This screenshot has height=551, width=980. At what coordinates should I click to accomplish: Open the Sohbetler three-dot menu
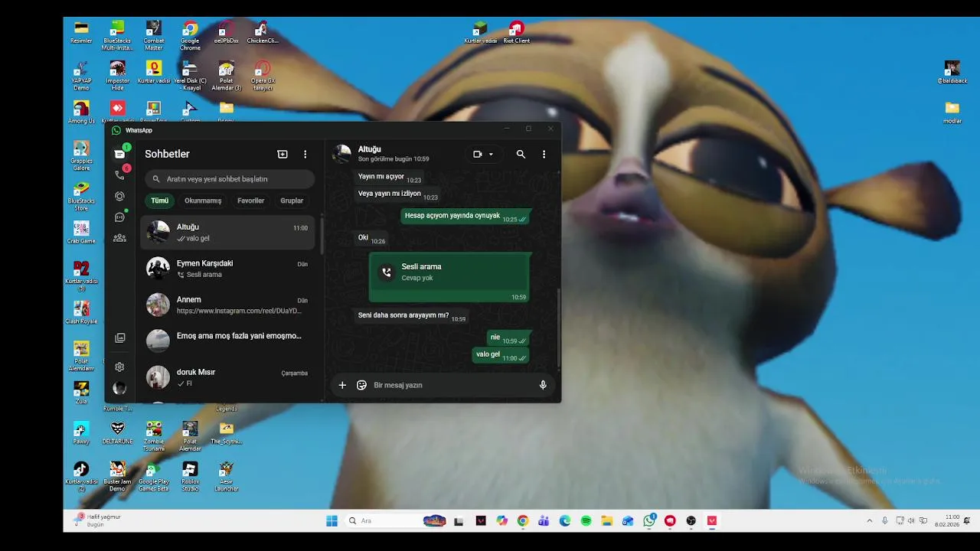305,154
